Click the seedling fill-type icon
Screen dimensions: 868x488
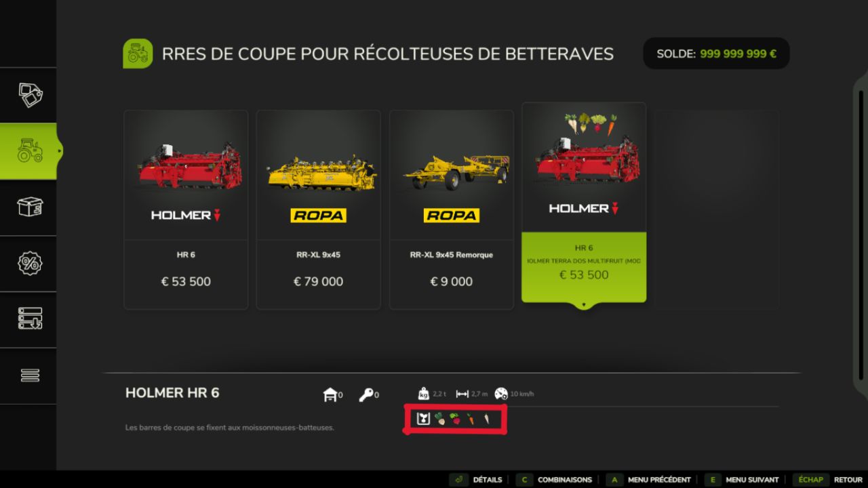[x=423, y=420]
